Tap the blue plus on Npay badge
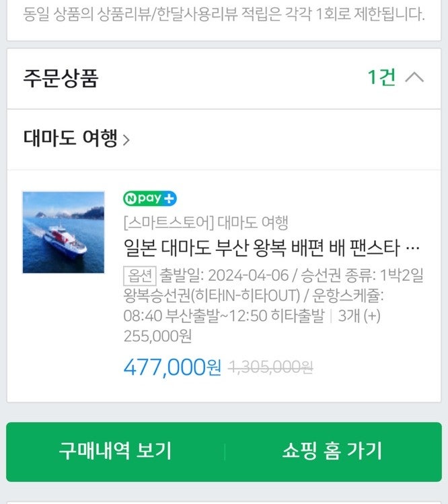The image size is (448, 504). tap(170, 199)
